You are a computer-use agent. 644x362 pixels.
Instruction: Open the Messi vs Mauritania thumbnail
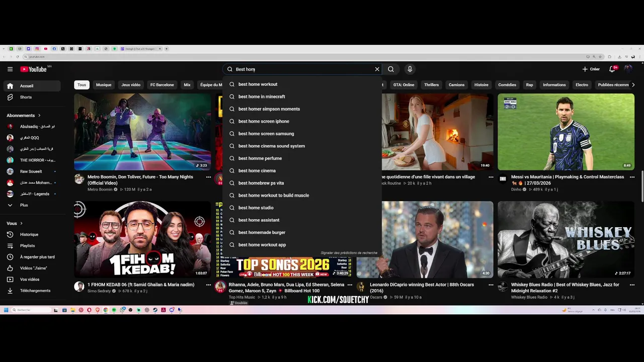click(x=566, y=132)
